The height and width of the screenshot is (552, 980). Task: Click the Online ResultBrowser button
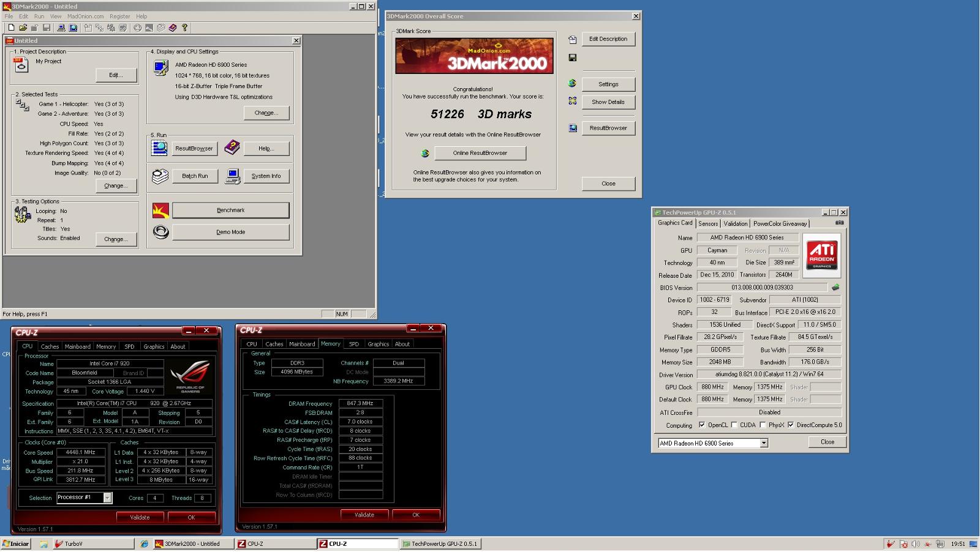click(x=480, y=153)
